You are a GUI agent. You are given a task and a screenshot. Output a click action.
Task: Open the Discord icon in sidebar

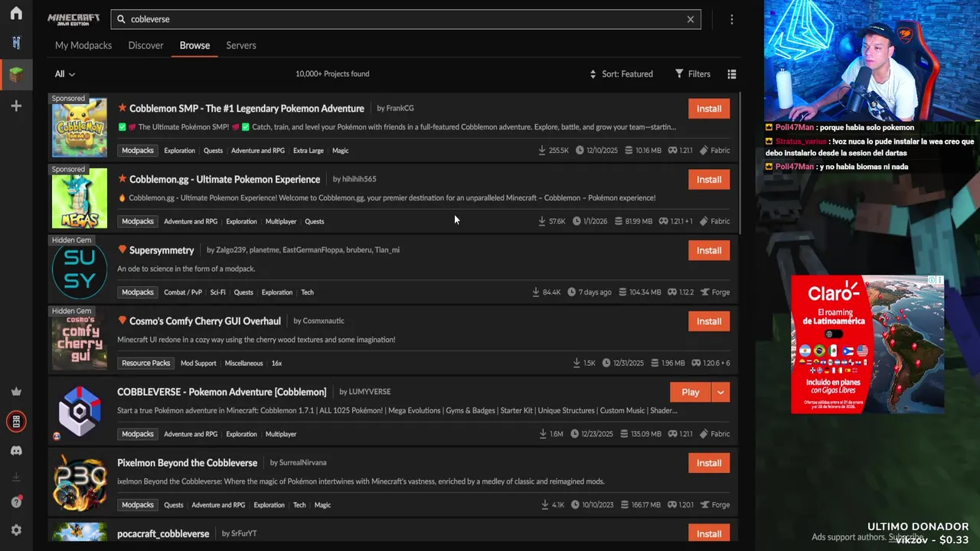(16, 451)
